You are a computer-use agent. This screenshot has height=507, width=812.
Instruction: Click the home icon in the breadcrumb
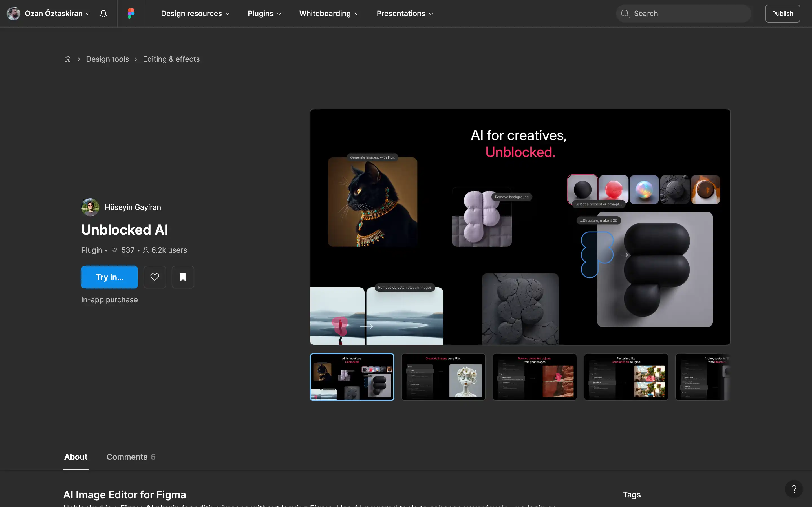(67, 59)
